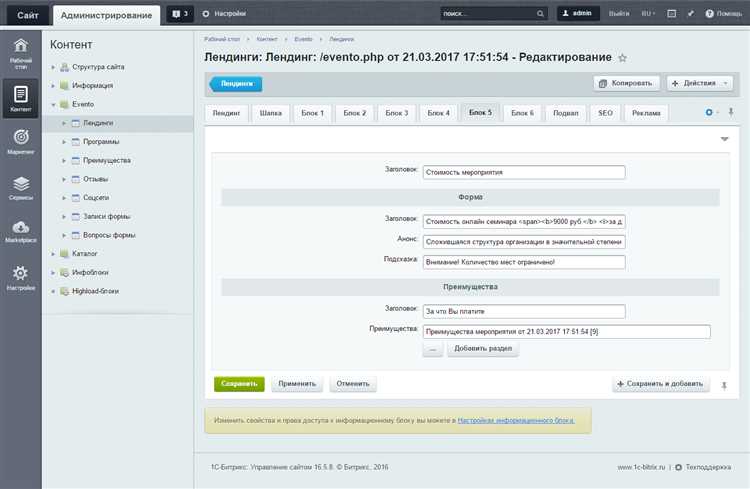Open the Подвал tab

[566, 113]
